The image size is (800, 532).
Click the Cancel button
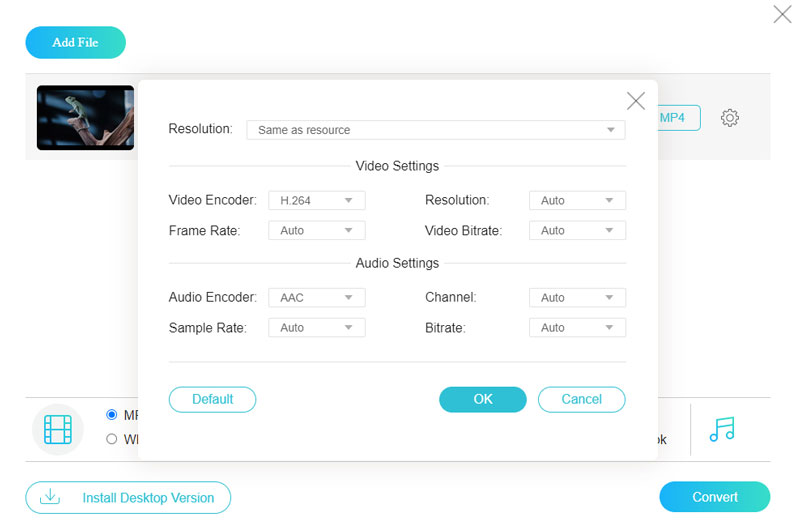581,399
